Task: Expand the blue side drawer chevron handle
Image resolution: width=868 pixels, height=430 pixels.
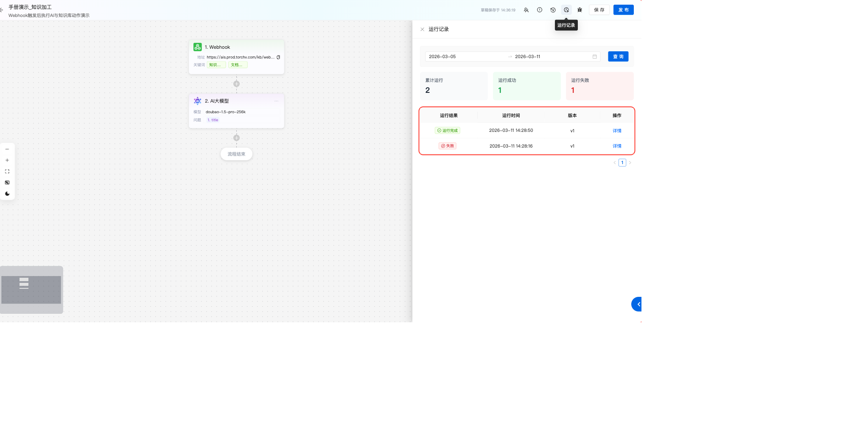Action: [637, 304]
